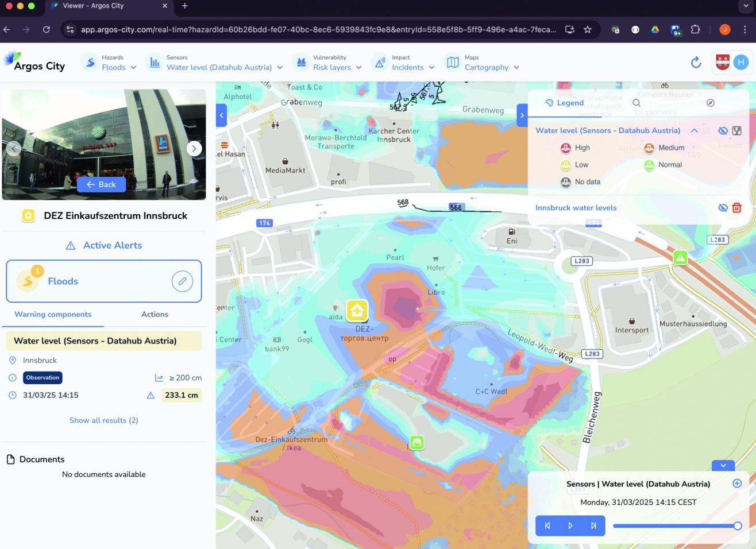Collapse the Water level legend section

[x=694, y=131]
